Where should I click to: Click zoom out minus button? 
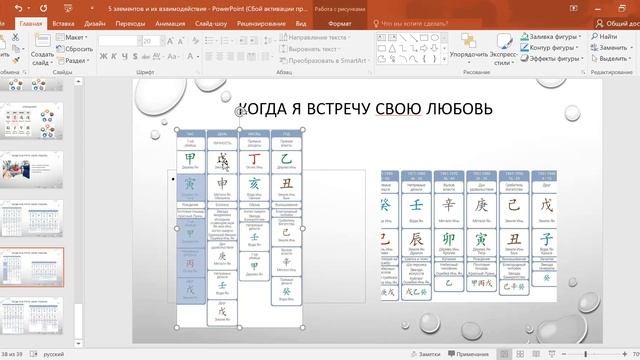(564, 354)
